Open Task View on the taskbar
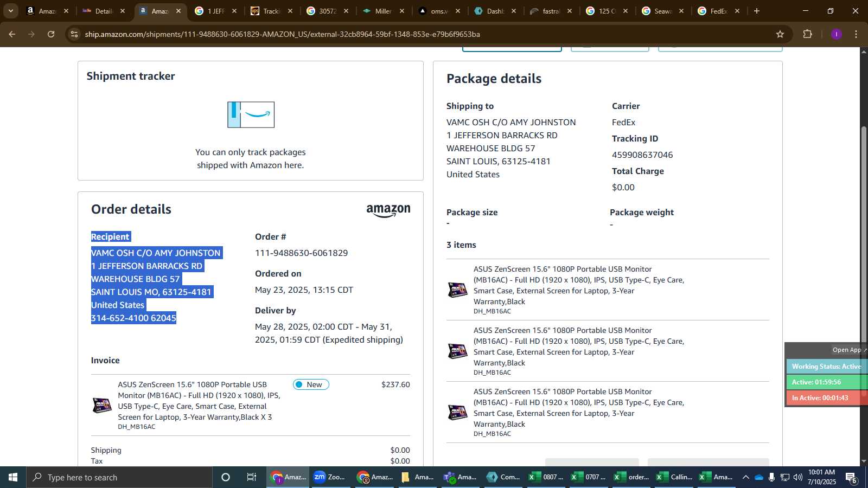Viewport: 868px width, 488px height. point(252,477)
